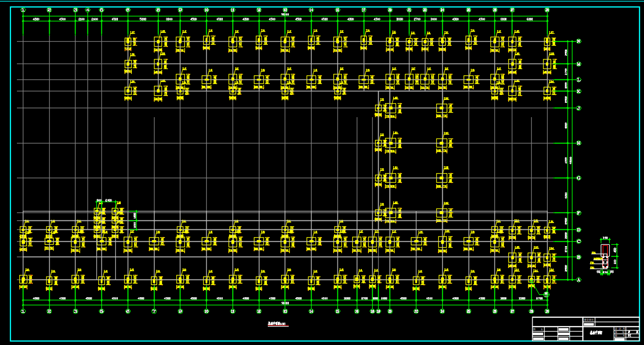
Task: Select the G grid axis bubble
Action: [578, 178]
